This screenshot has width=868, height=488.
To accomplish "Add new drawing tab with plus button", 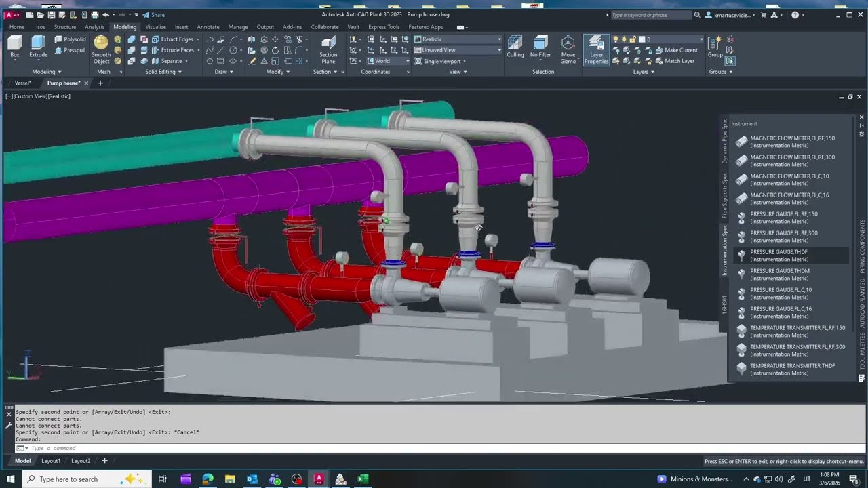I will click(x=100, y=83).
